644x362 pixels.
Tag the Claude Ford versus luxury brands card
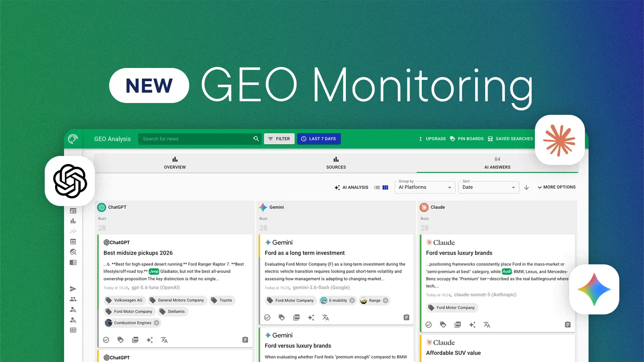coord(443,325)
